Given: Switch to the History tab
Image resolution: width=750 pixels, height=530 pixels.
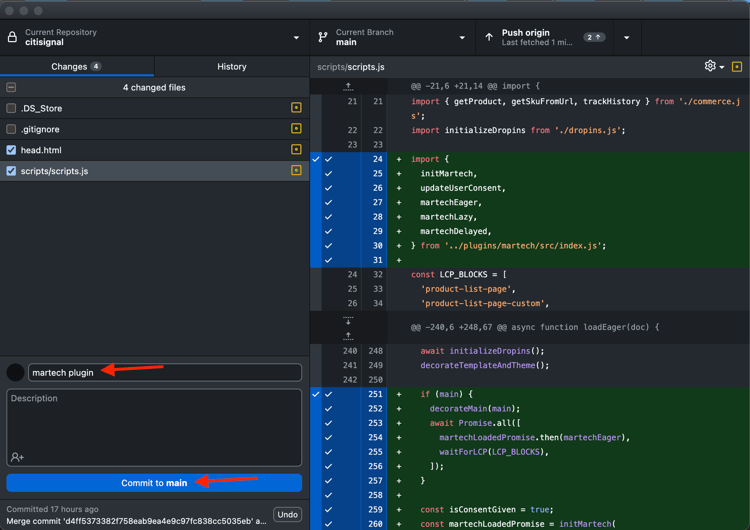Looking at the screenshot, I should [x=231, y=67].
